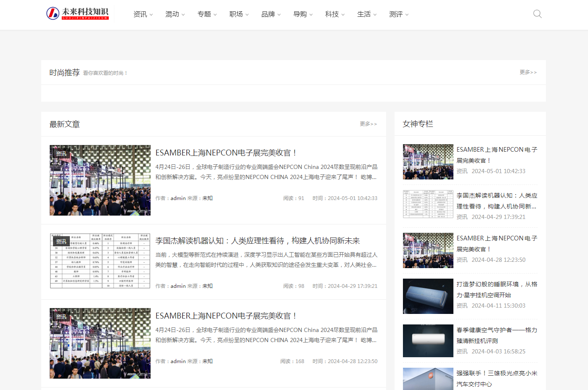588x390 pixels.
Task: Click 资讯 tag on the 李国杰 article image
Action: 61,242
